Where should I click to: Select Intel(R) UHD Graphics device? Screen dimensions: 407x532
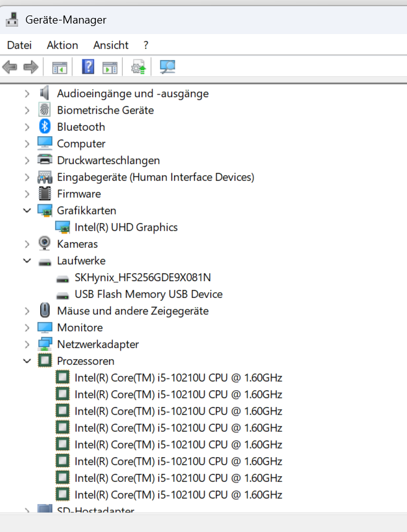click(126, 227)
